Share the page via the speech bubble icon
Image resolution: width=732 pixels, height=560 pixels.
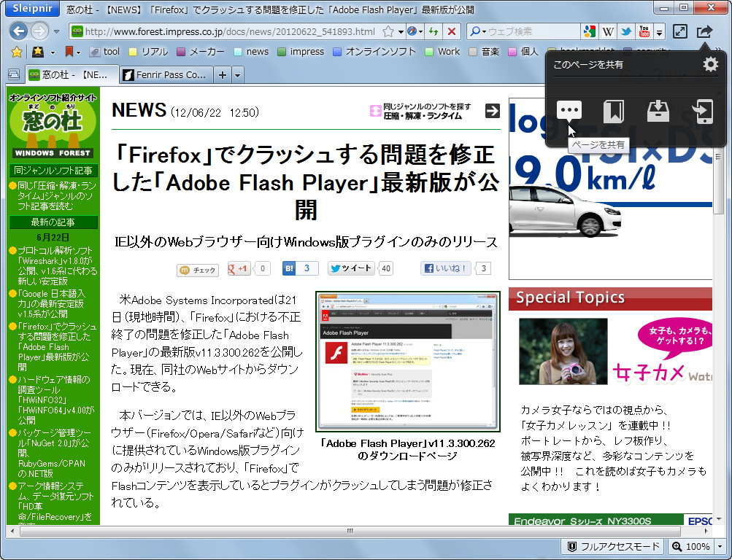click(569, 111)
